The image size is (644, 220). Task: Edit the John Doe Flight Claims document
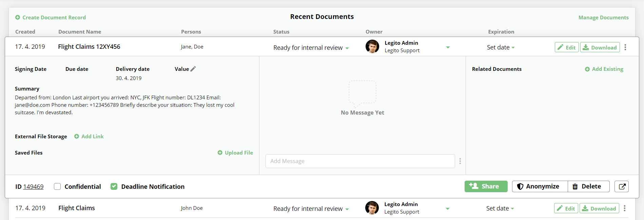click(566, 208)
